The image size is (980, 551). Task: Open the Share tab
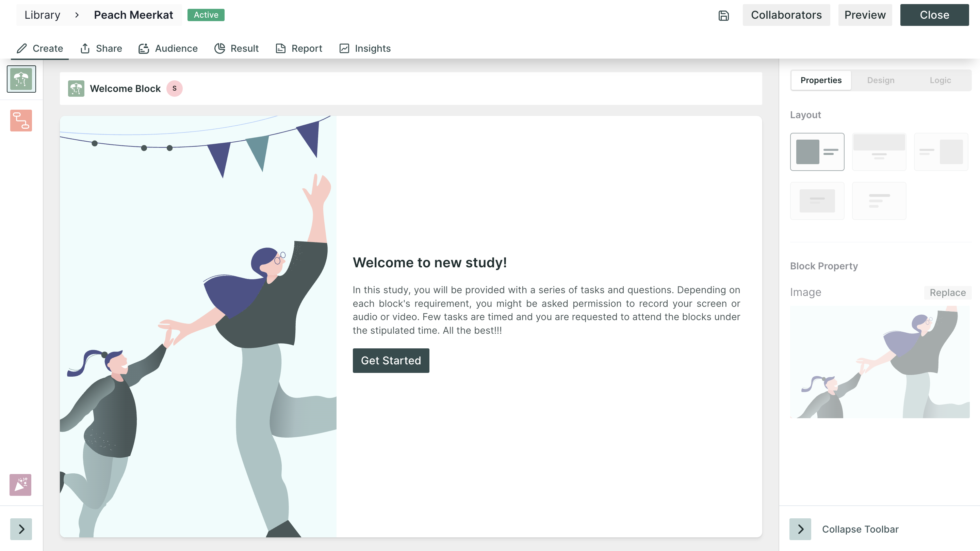click(101, 48)
